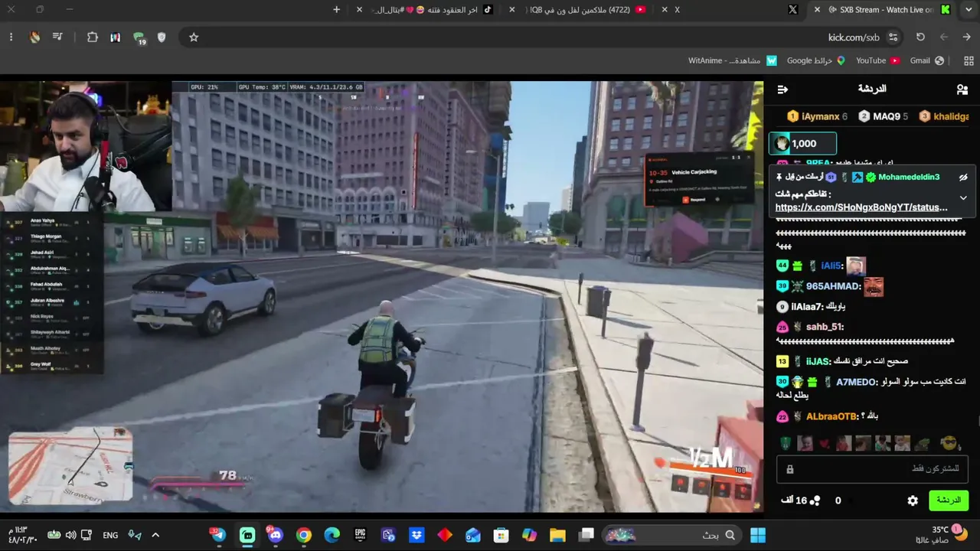Open Microsoft Edge from the taskbar

[x=332, y=535]
